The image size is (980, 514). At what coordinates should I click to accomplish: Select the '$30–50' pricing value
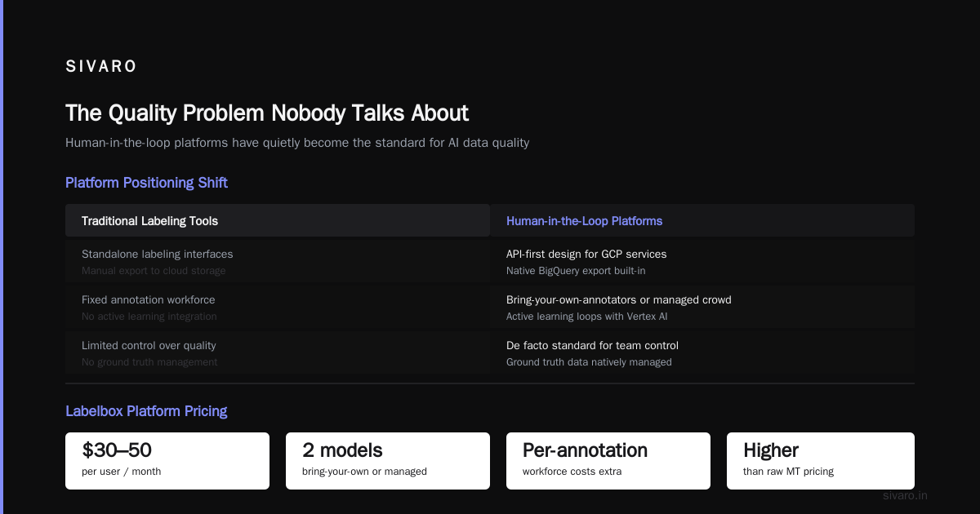pyautogui.click(x=117, y=450)
